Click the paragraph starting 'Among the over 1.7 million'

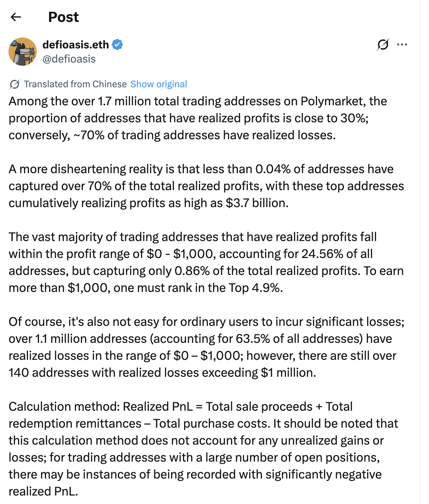198,118
